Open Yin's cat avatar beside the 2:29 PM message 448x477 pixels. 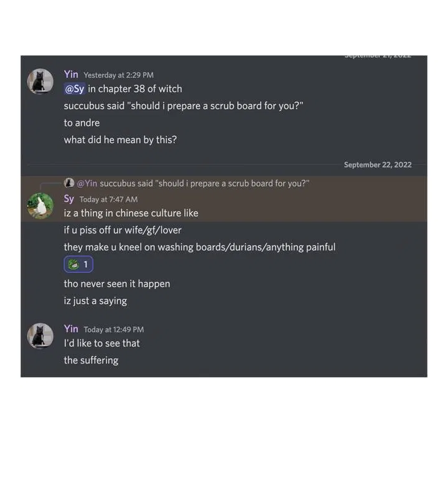(40, 81)
